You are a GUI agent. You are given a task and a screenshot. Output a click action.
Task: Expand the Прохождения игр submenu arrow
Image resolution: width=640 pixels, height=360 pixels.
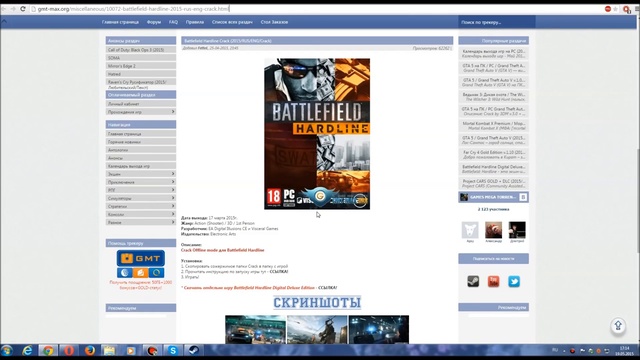[173, 111]
